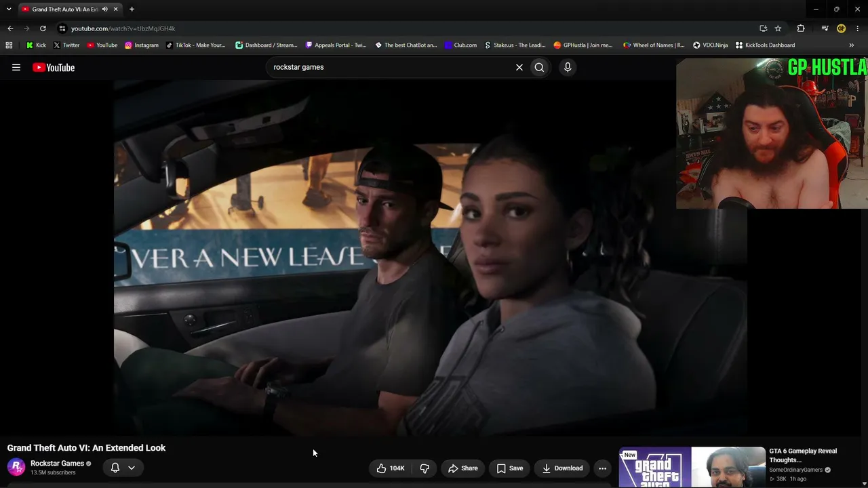Dislike the video with thumbs down
This screenshot has height=488, width=868.
click(425, 468)
